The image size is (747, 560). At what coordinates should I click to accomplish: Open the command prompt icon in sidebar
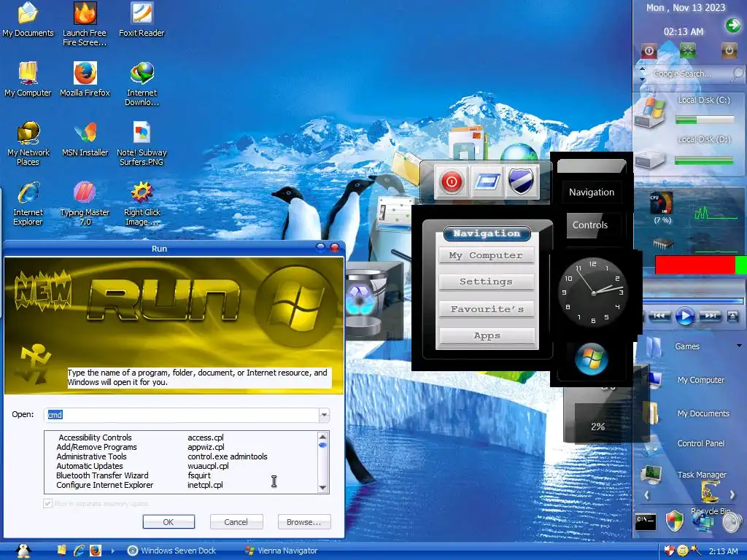pyautogui.click(x=646, y=521)
